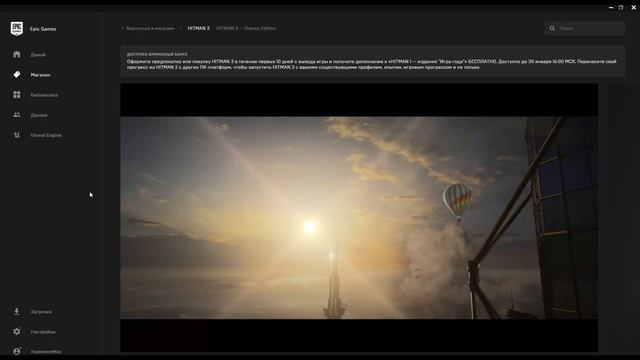Go to Home in sidebar menu
The width and height of the screenshot is (640, 360).
(x=38, y=55)
